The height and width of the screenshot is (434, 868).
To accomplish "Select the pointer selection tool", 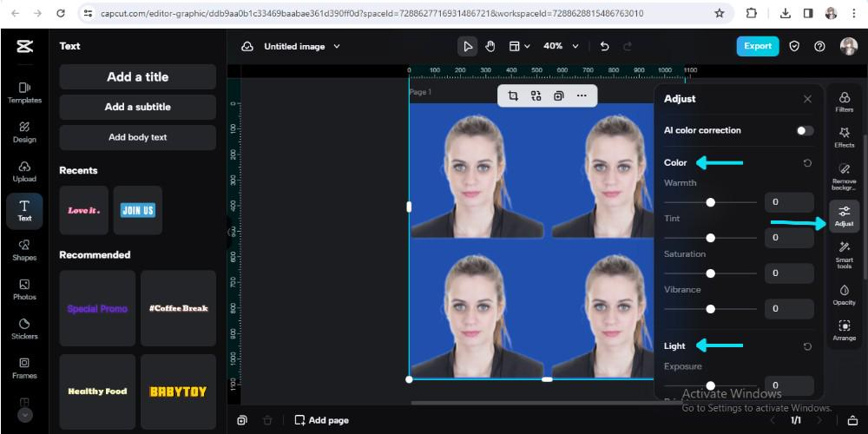I will coord(468,47).
